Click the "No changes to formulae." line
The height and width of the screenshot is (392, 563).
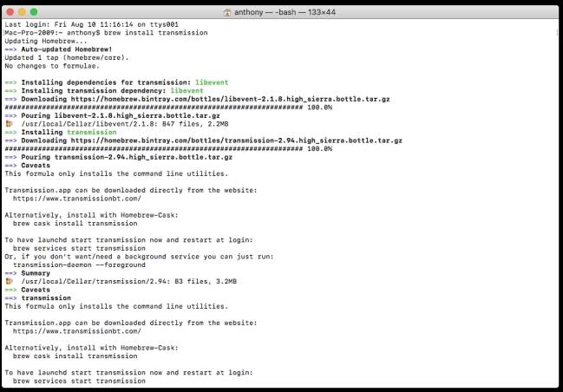pos(52,66)
